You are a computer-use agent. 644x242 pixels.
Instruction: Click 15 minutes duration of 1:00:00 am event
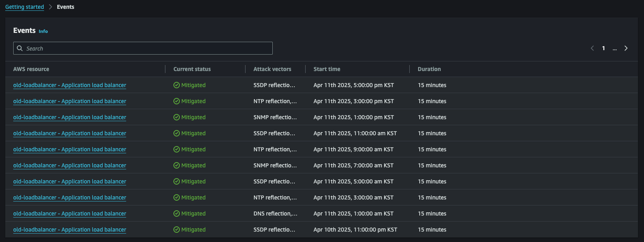click(x=432, y=214)
